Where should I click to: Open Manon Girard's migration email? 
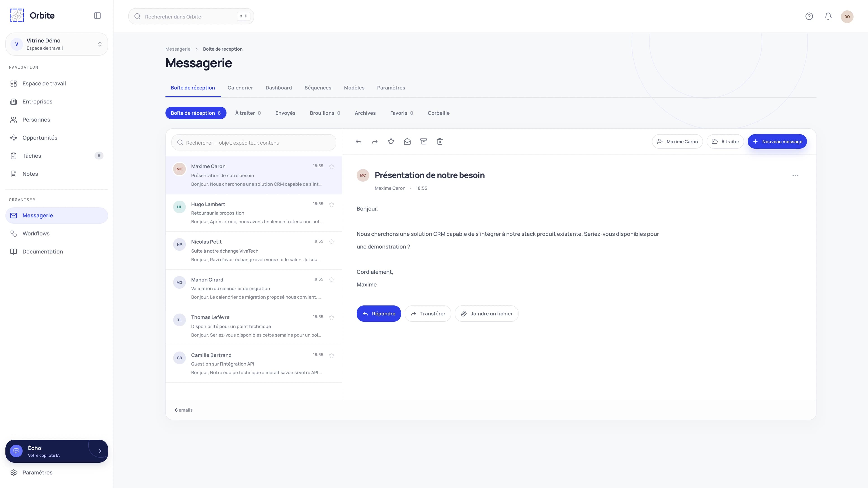click(254, 288)
